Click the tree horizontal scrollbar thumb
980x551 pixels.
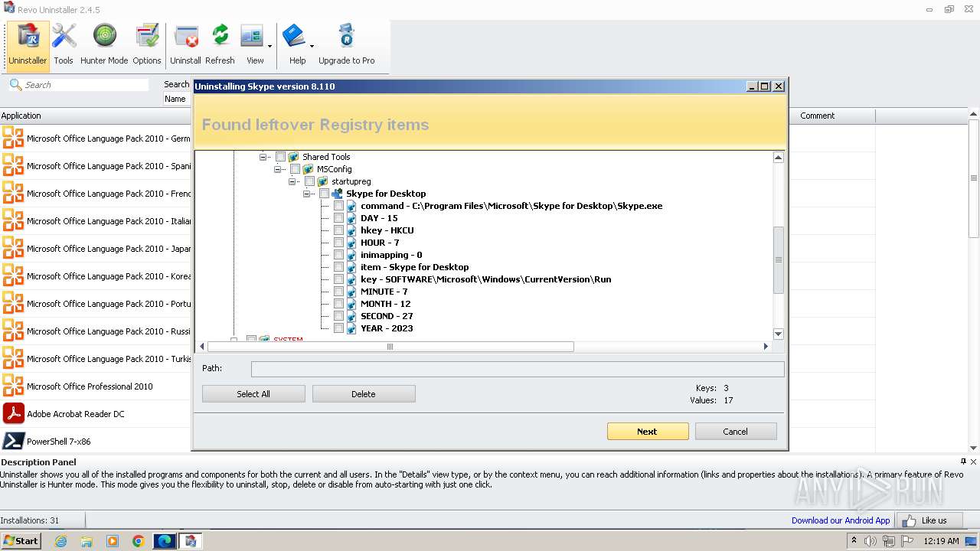[390, 347]
